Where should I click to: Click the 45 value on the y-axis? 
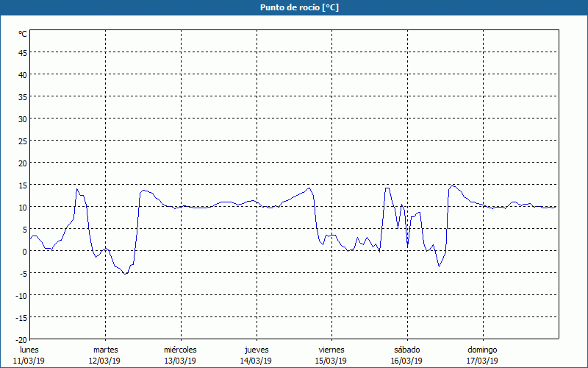tap(23, 52)
